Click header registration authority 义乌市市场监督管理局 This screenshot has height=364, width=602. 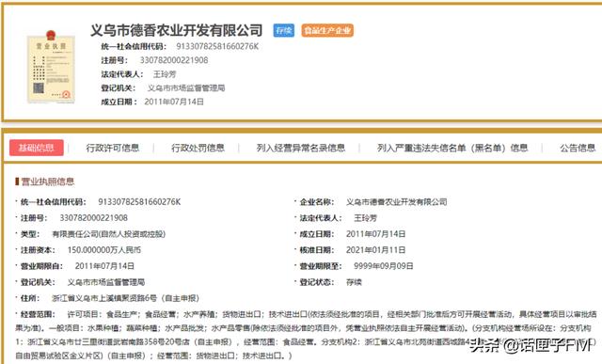(x=186, y=87)
